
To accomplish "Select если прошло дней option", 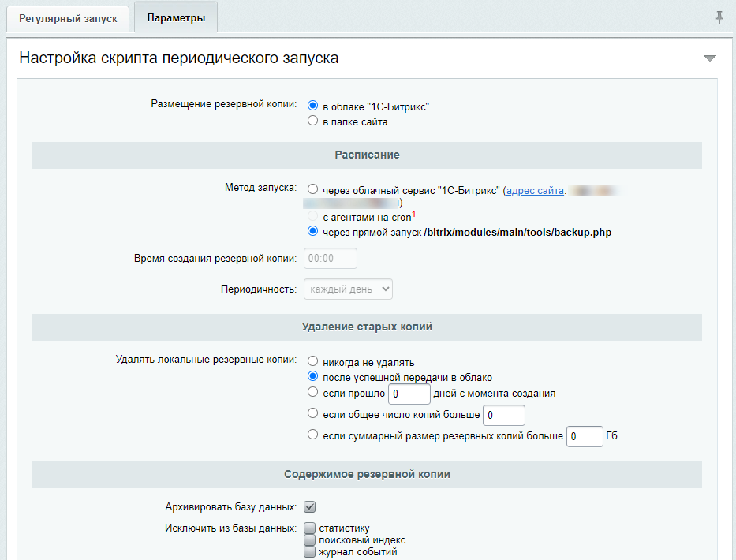I will (x=312, y=391).
